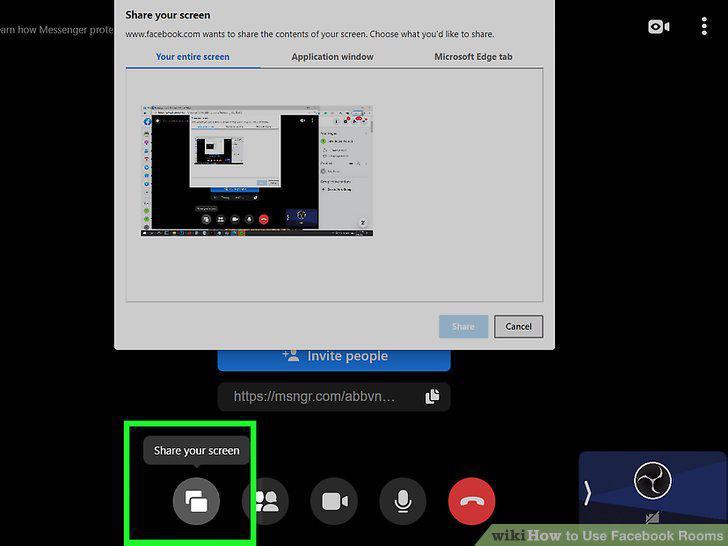Turn off the video camera
Image resolution: width=728 pixels, height=546 pixels.
334,501
